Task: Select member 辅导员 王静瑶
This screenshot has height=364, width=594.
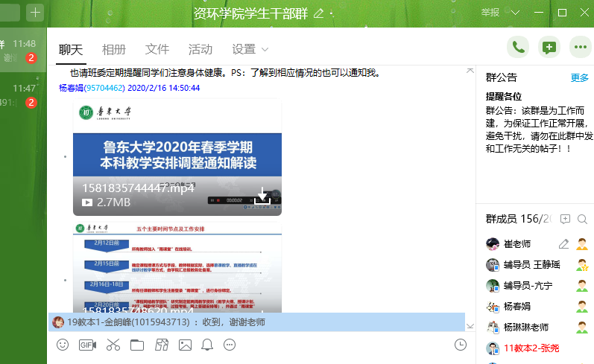Action: [531, 265]
